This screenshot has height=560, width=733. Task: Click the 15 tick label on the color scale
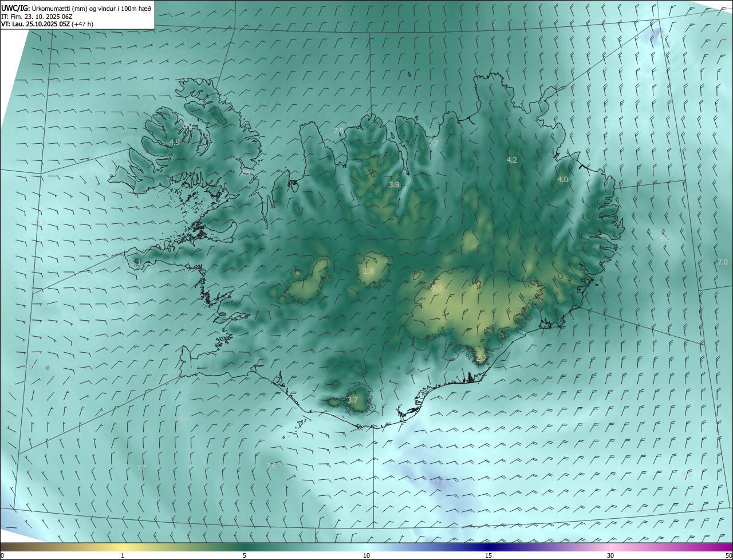[488, 555]
